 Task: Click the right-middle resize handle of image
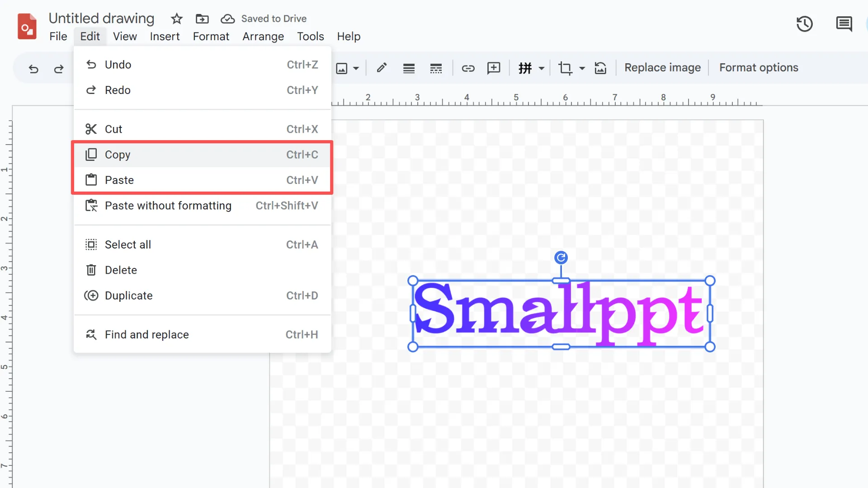point(710,314)
